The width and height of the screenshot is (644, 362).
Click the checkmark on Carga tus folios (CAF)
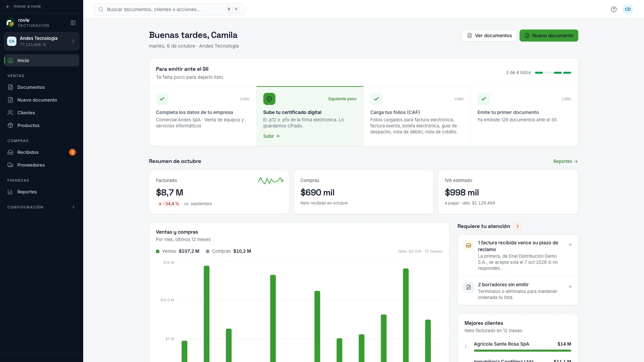click(x=376, y=99)
